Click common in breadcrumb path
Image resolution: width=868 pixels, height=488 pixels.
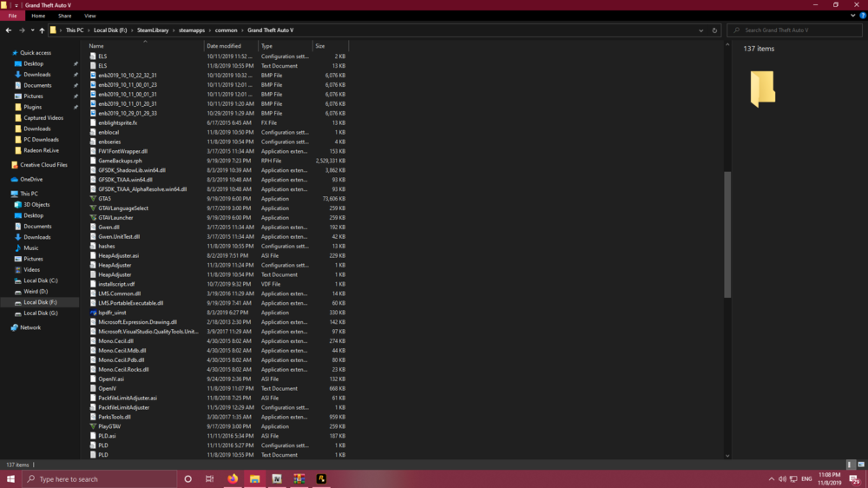click(x=226, y=30)
